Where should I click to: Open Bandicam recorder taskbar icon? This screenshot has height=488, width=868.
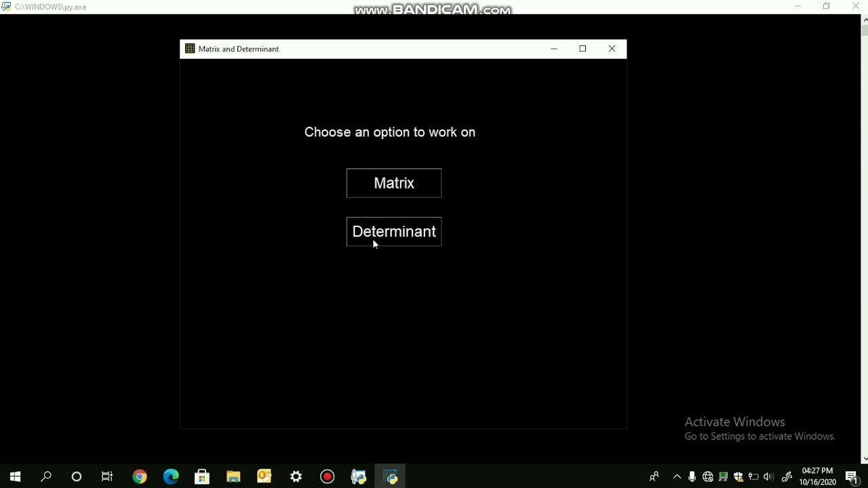(x=328, y=476)
